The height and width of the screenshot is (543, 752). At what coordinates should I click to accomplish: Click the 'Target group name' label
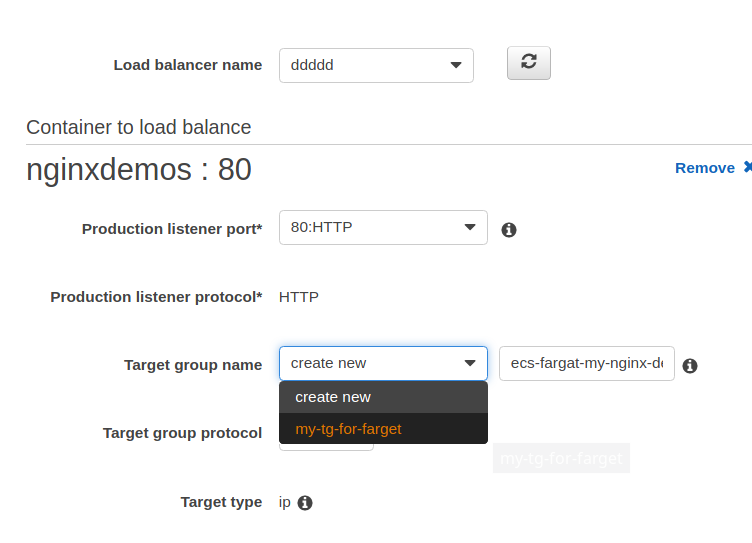click(x=193, y=365)
